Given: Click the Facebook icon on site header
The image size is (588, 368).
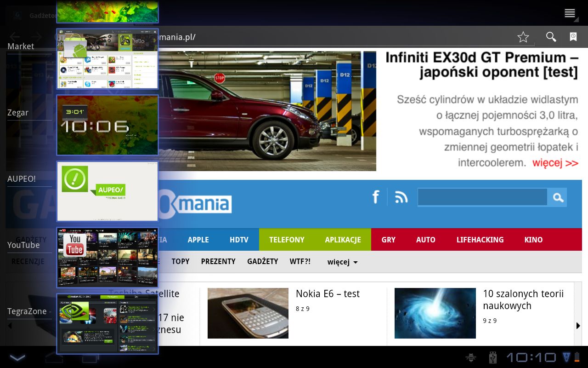Looking at the screenshot, I should coord(376,197).
